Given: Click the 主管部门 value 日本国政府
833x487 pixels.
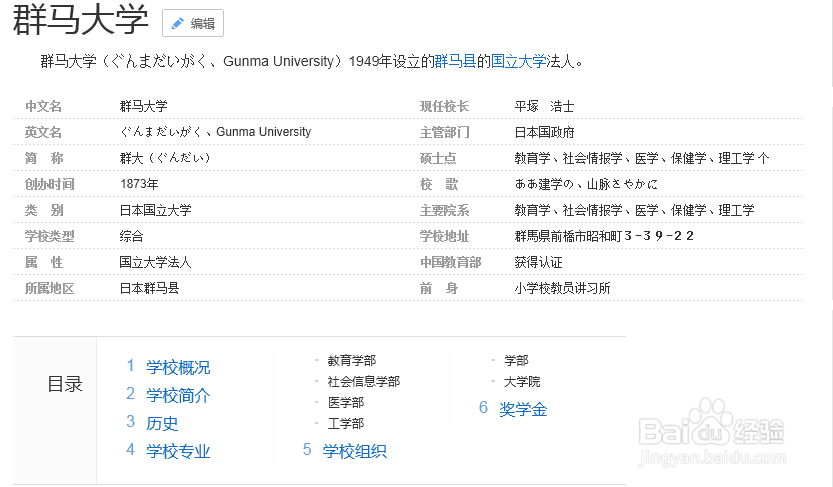Looking at the screenshot, I should click(x=544, y=132).
